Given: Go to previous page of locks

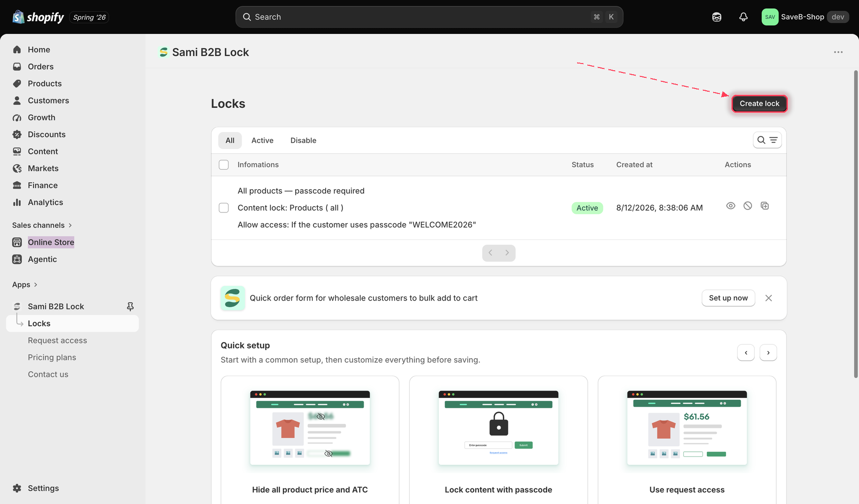Looking at the screenshot, I should click(490, 253).
